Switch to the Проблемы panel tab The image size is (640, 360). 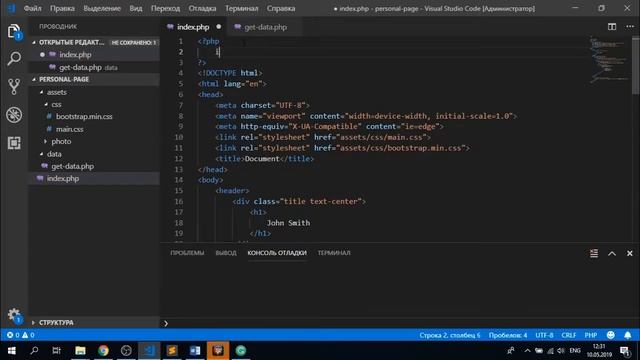[x=187, y=253]
